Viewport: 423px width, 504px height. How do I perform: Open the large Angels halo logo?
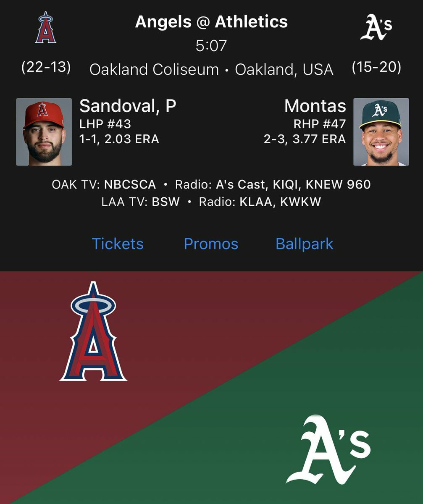[x=93, y=331]
